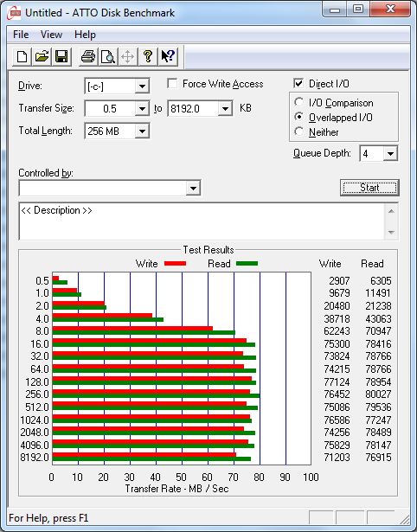This screenshot has width=417, height=532.
Task: Click the Print toolbar icon
Action: (88, 56)
